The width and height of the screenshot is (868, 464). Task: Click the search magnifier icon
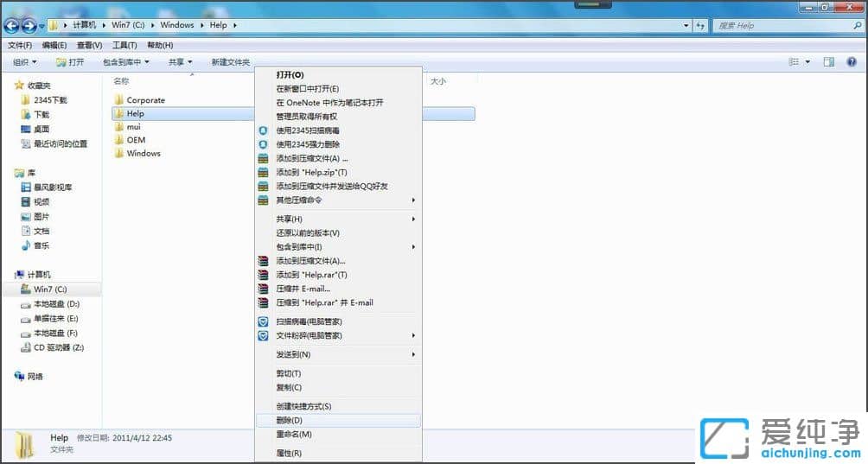pos(858,25)
